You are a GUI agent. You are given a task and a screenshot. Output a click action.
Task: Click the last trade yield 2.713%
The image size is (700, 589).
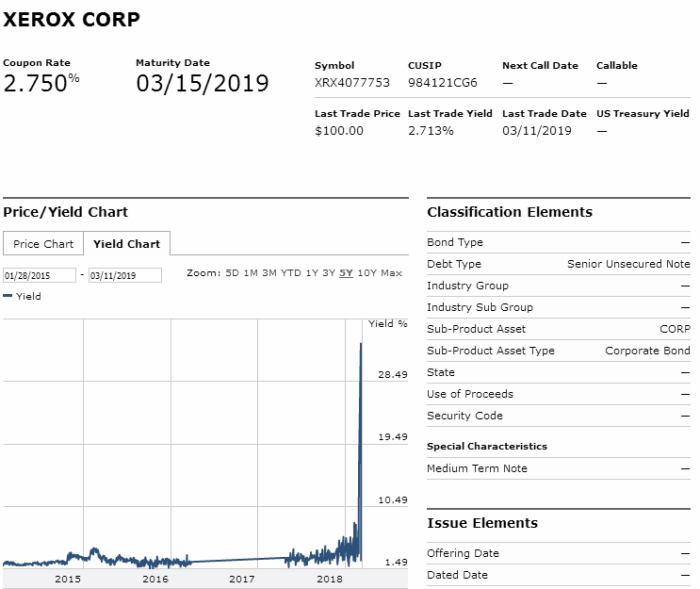coord(431,131)
